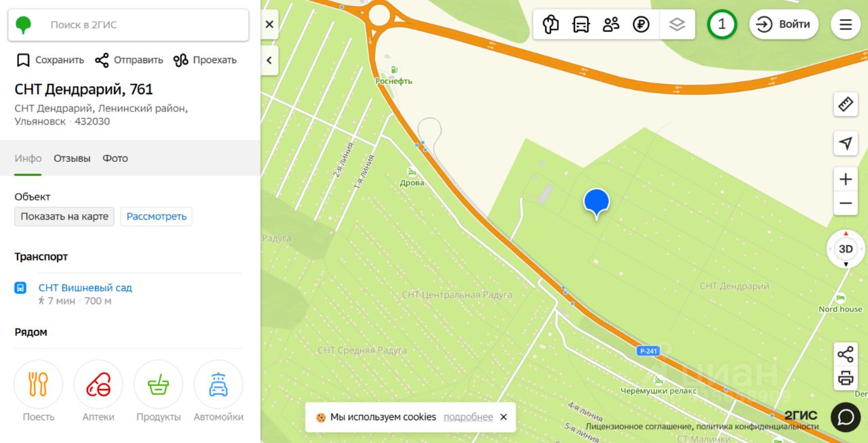Viewport: 868px width, 443px height.
Task: Switch to the Фото tab
Action: click(x=115, y=158)
